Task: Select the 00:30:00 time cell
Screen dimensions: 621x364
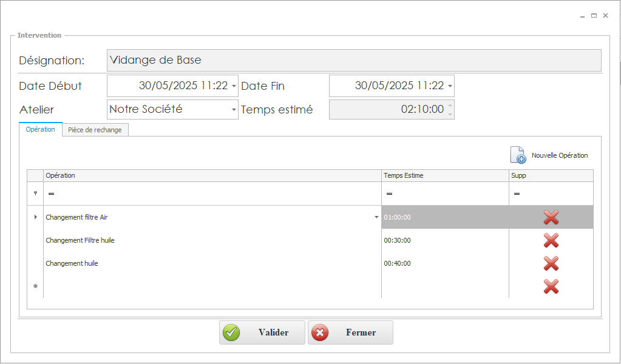Action: [445, 240]
